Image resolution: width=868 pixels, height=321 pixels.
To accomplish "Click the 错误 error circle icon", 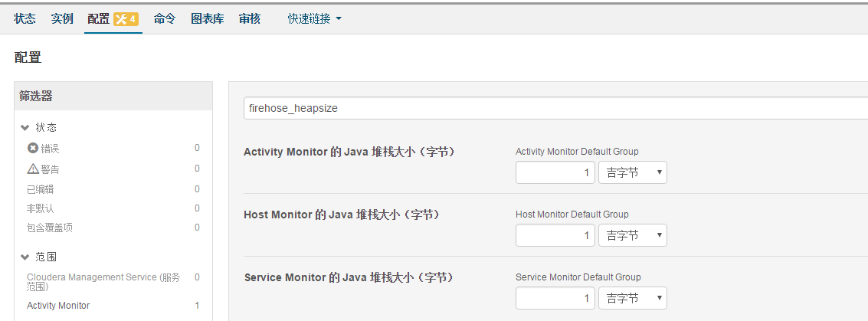I will (33, 148).
